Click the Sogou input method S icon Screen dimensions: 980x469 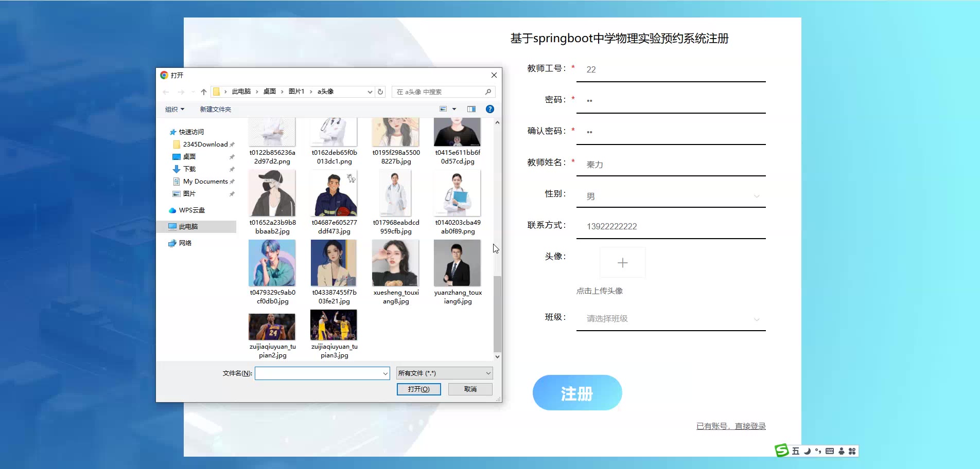(x=782, y=450)
